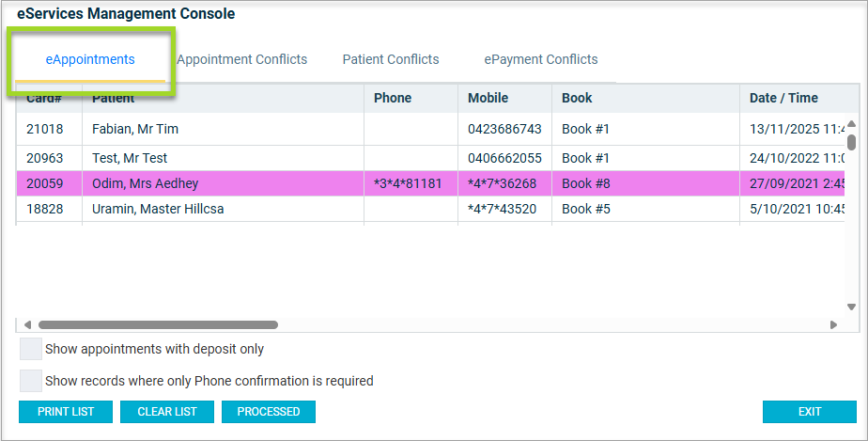Screen dimensions: 868x441
Task: Click the horizontal scrollbar left arrow
Action: point(26,324)
